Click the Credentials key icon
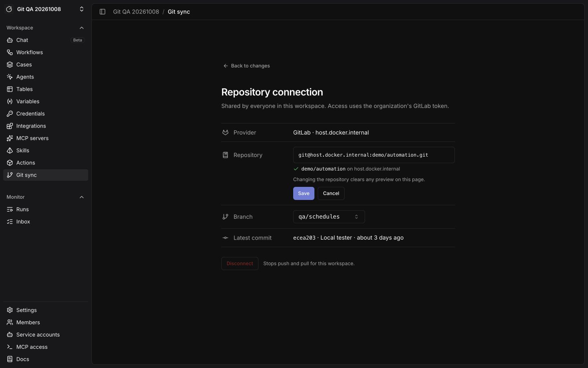 coord(10,114)
